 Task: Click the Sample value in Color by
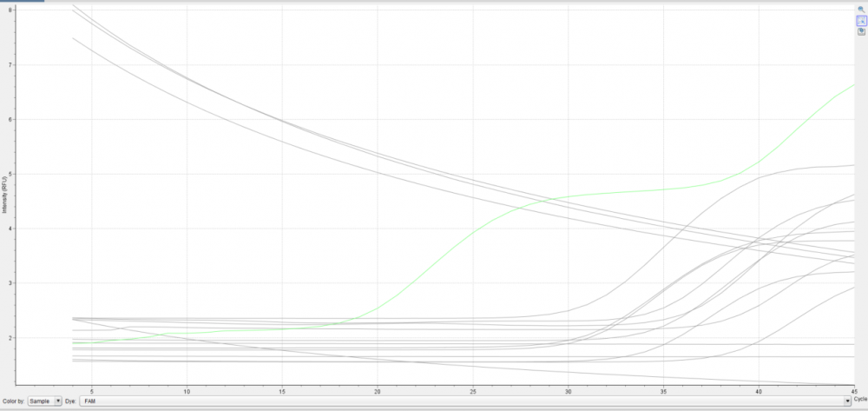tap(40, 401)
